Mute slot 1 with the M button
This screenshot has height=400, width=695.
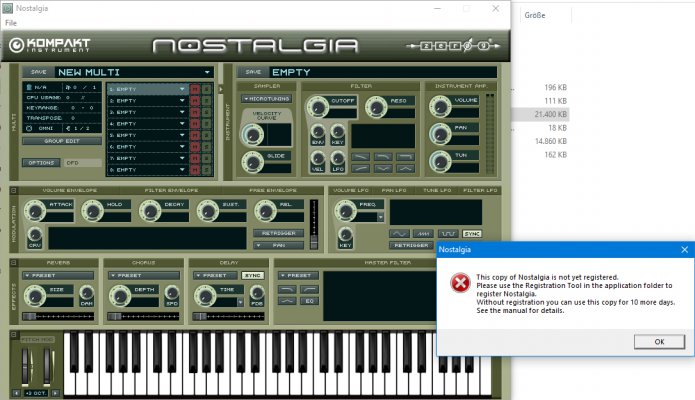[195, 89]
